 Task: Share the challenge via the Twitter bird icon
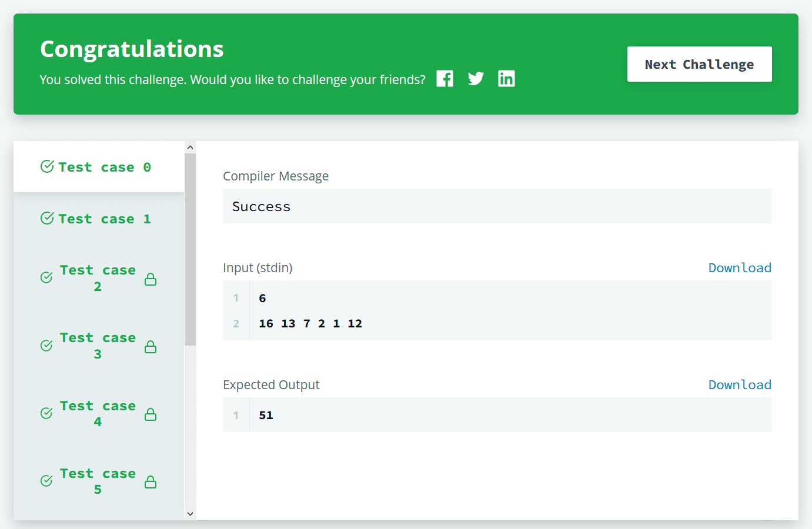coord(476,79)
